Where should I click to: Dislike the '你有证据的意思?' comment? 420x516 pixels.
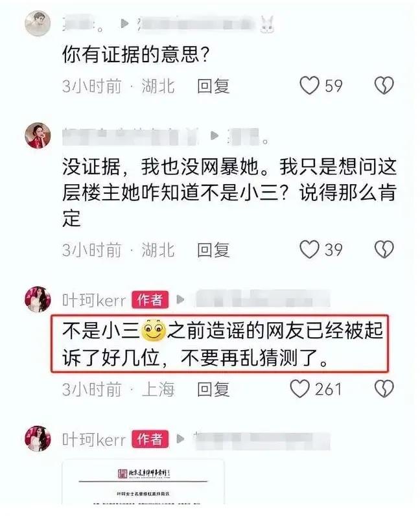pos(384,86)
